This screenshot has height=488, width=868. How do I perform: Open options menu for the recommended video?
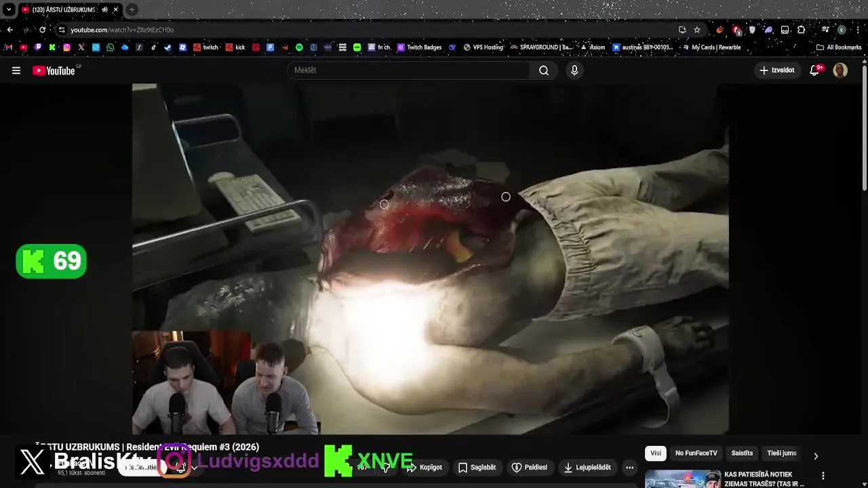[823, 476]
